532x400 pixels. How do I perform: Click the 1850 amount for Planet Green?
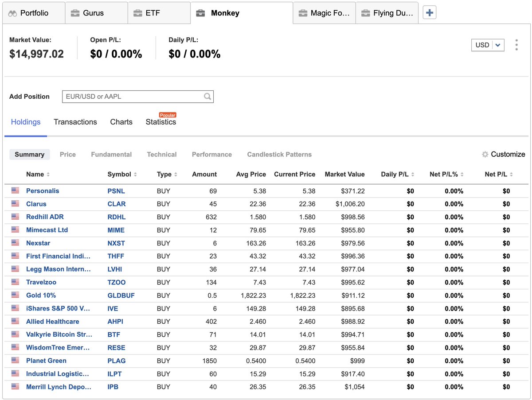pyautogui.click(x=209, y=361)
